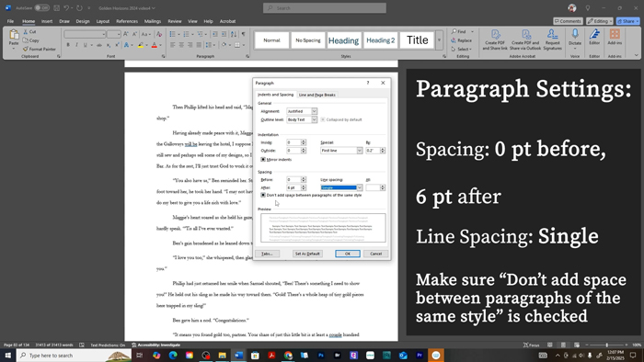Click the Search box in title bar
Viewport: 644px width, 362px height.
pyautogui.click(x=325, y=7)
